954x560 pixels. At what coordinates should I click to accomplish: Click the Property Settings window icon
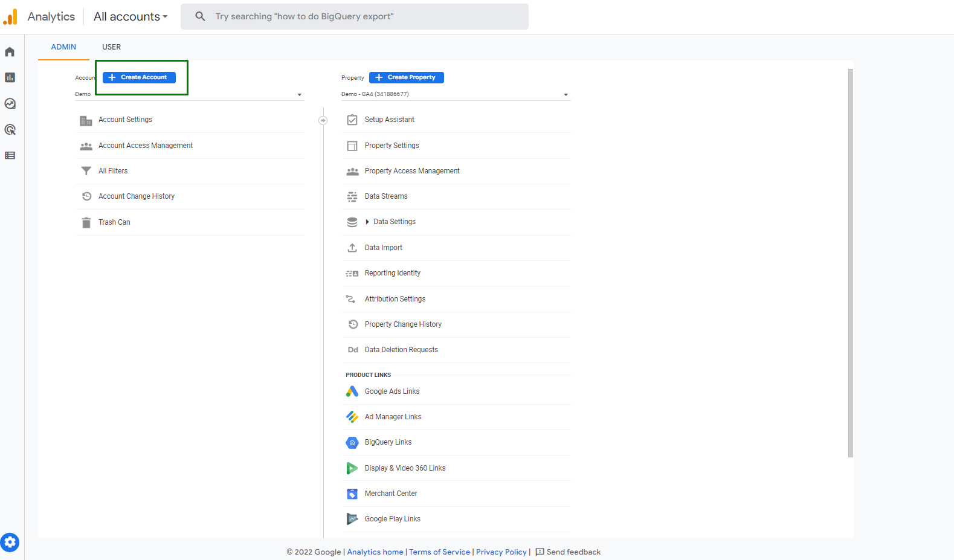pyautogui.click(x=352, y=146)
